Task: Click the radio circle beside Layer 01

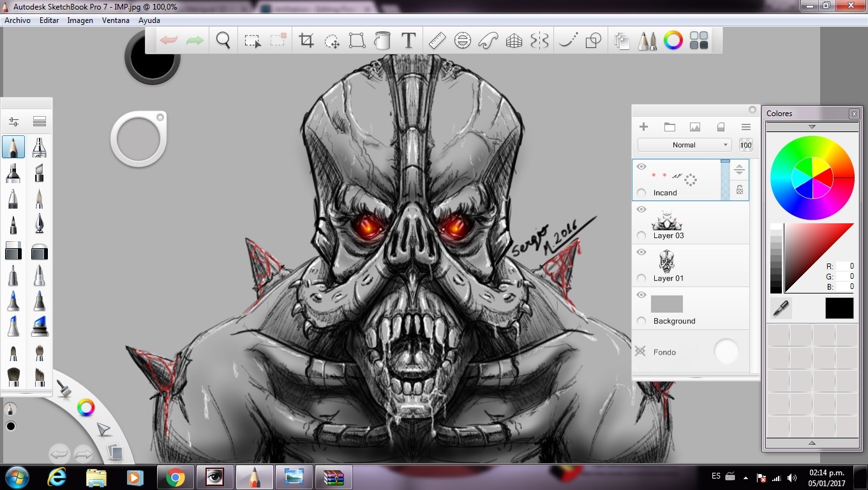Action: tap(641, 278)
